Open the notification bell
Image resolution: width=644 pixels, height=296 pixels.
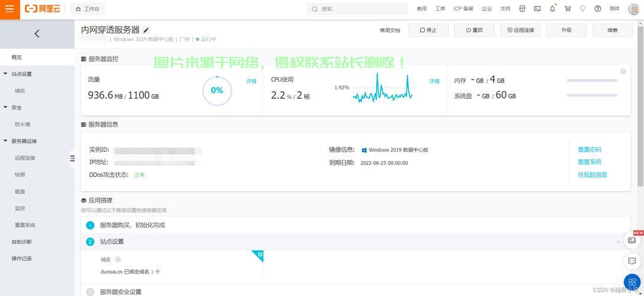(x=552, y=9)
